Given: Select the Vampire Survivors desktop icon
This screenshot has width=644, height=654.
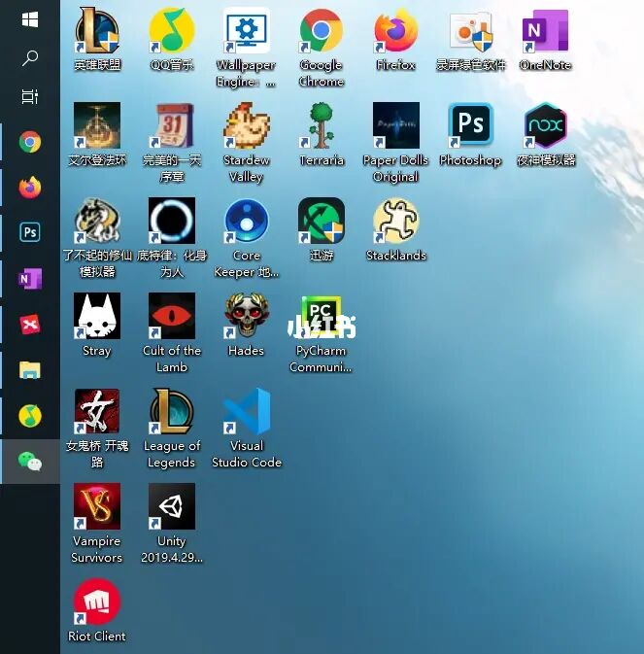Looking at the screenshot, I should click(97, 506).
